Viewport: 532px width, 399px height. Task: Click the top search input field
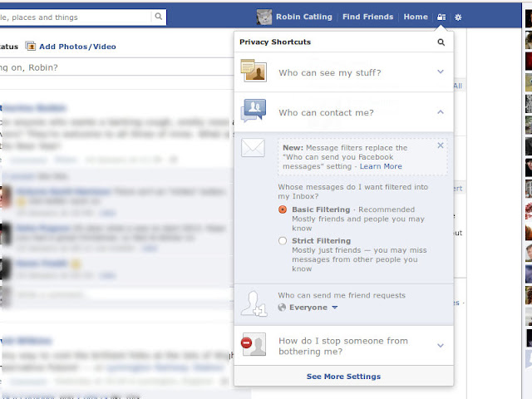[x=76, y=17]
